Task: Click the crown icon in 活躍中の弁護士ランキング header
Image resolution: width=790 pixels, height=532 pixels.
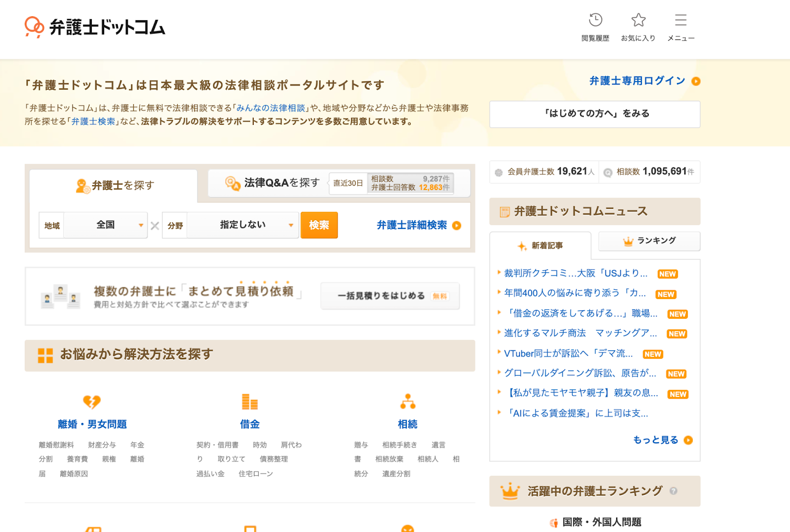Action: pos(510,491)
